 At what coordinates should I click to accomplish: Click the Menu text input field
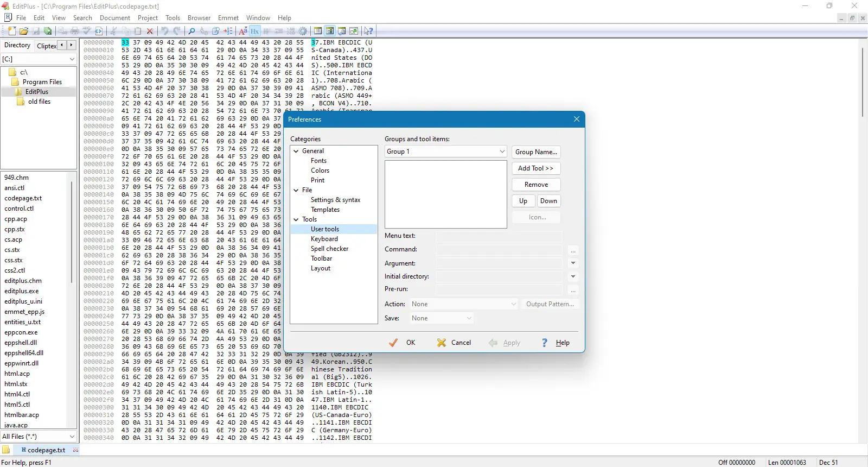pos(499,236)
